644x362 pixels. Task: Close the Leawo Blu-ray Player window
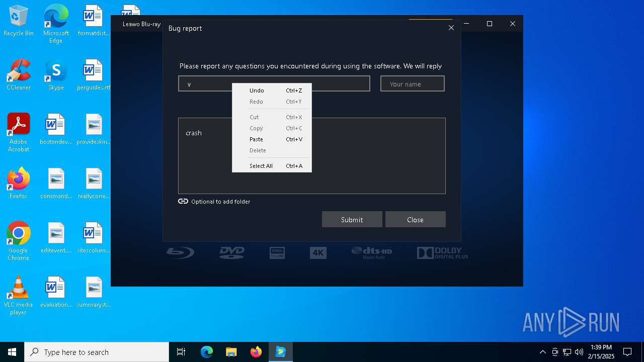(512, 24)
